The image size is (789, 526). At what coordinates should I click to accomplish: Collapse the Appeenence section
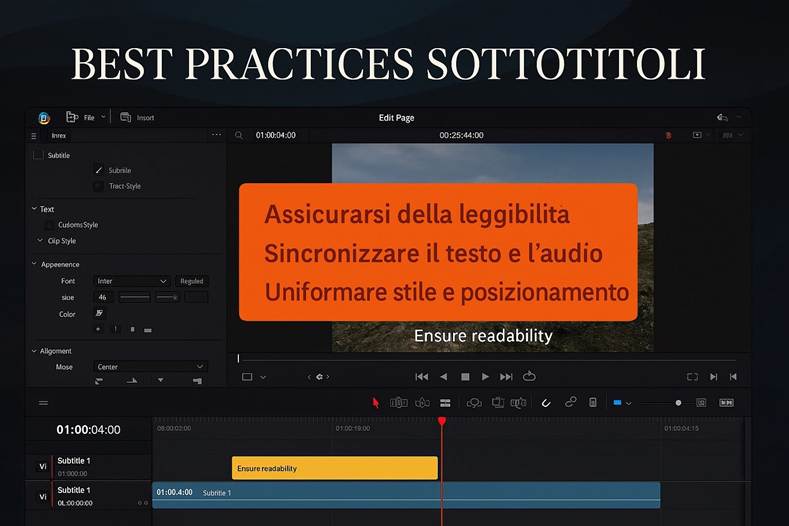pyautogui.click(x=34, y=264)
